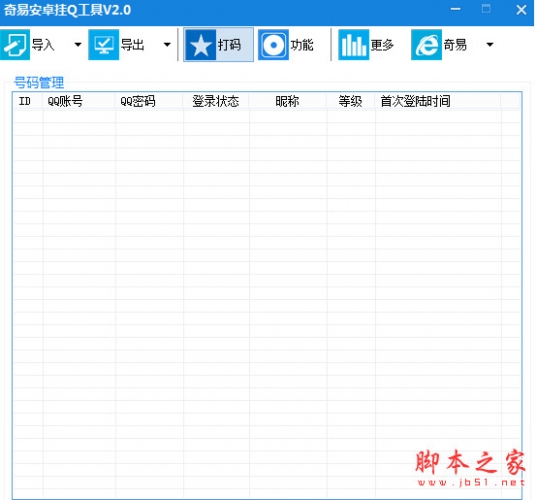537x500 pixels.
Task: Click the 导入 text label
Action: [x=43, y=45]
